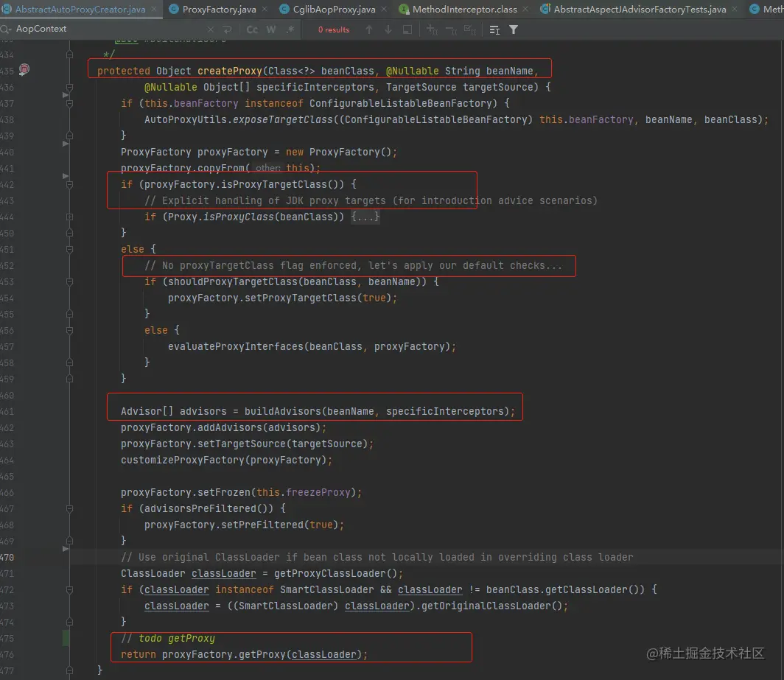Viewport: 784px width, 680px height.
Task: Collapse the if block at line 437
Action: click(69, 103)
